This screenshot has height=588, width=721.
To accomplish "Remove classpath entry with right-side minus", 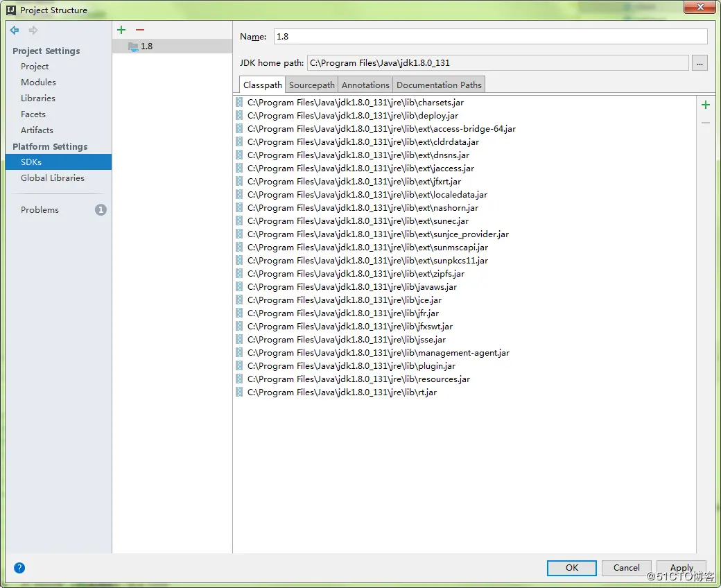I will [706, 123].
